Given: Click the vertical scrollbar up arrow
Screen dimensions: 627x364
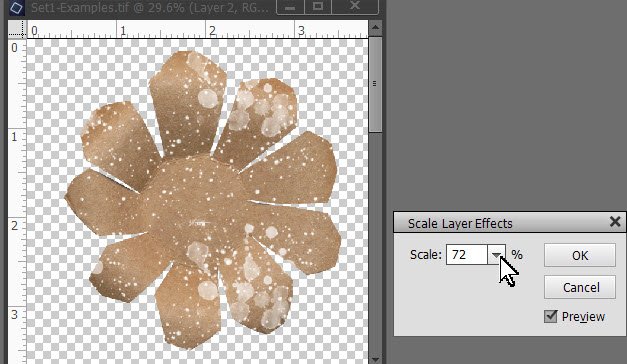Looking at the screenshot, I should (x=375, y=28).
